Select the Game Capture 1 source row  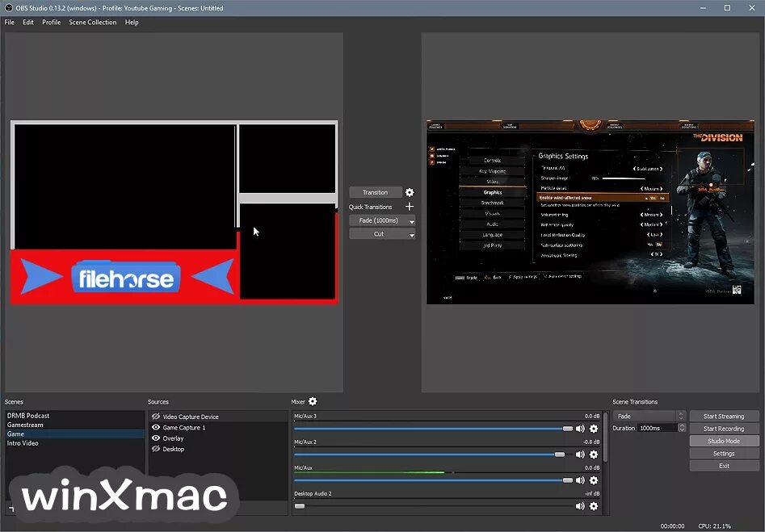(218, 427)
